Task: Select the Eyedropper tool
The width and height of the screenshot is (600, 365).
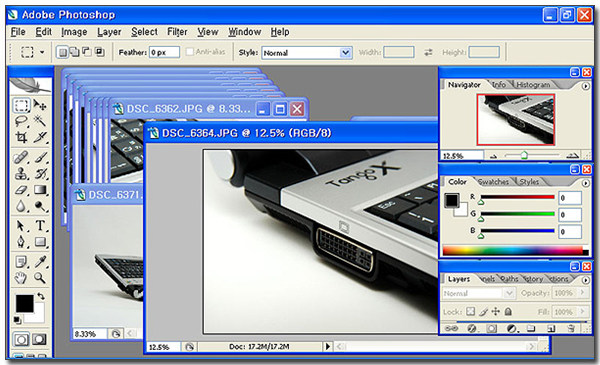Action: coord(40,262)
